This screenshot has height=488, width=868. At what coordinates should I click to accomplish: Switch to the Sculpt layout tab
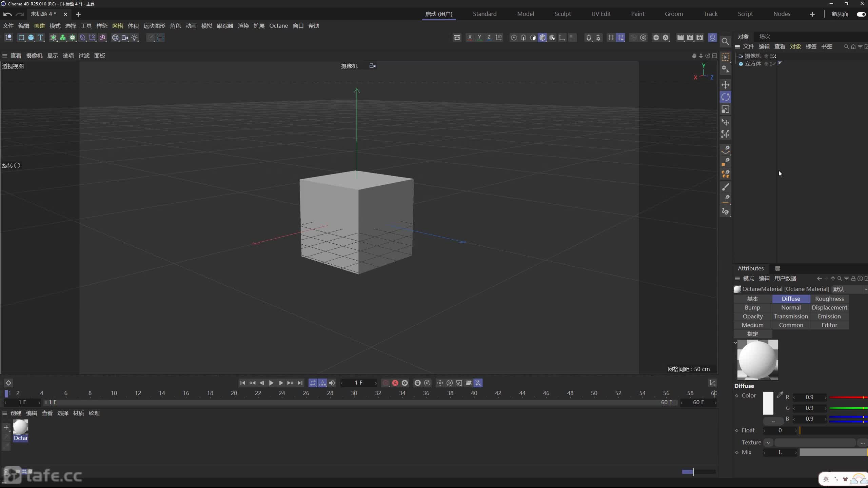(x=563, y=14)
